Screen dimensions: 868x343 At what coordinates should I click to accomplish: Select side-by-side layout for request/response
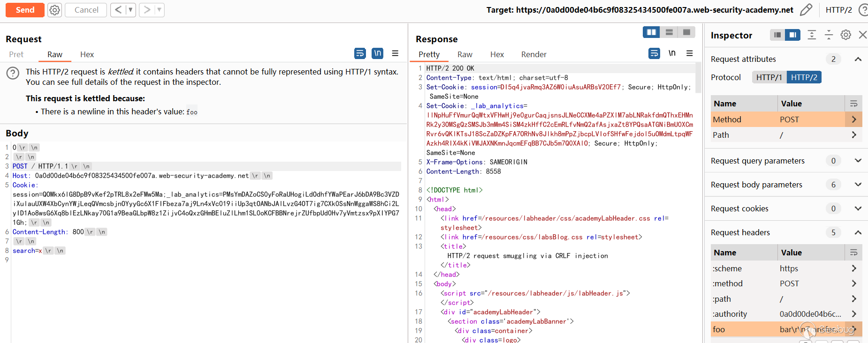[651, 32]
